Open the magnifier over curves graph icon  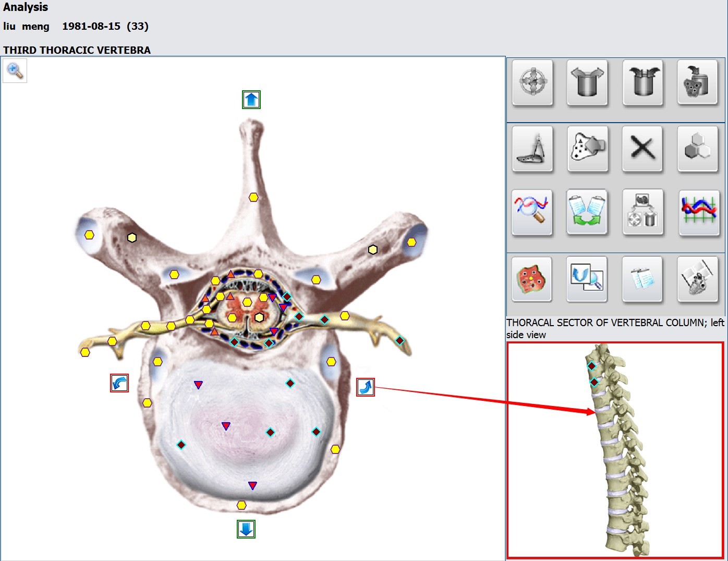click(532, 212)
